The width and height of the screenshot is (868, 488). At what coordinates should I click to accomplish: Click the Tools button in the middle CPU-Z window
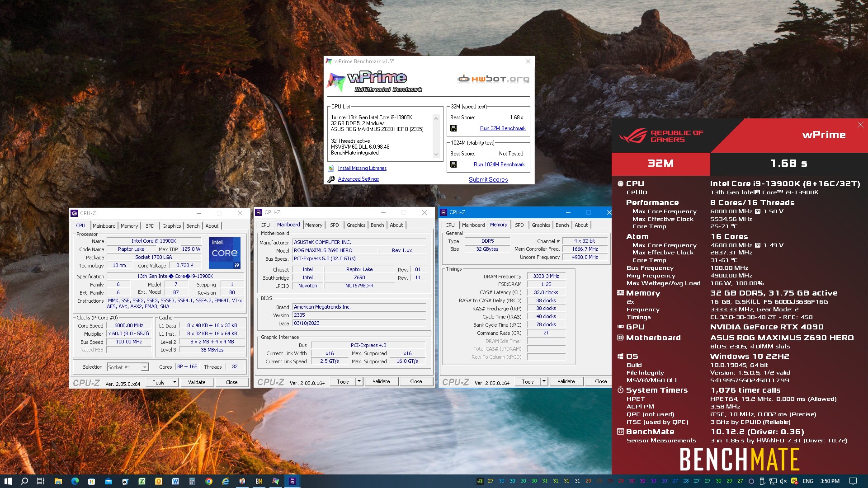(343, 382)
